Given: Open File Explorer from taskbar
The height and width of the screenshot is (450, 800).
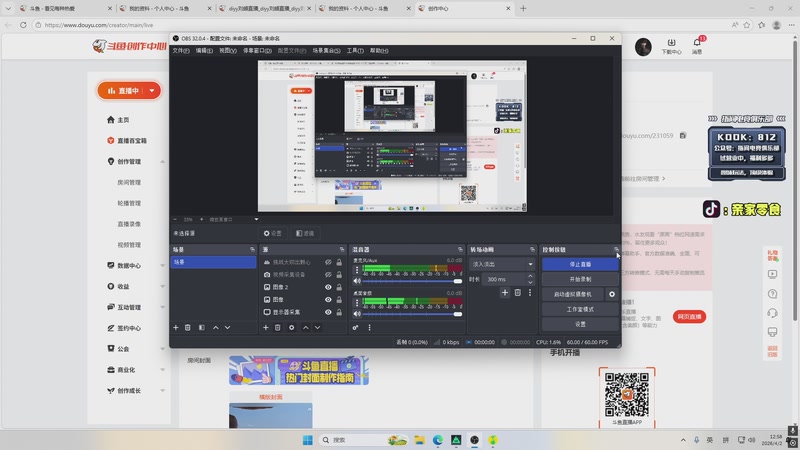Looking at the screenshot, I should [419, 440].
